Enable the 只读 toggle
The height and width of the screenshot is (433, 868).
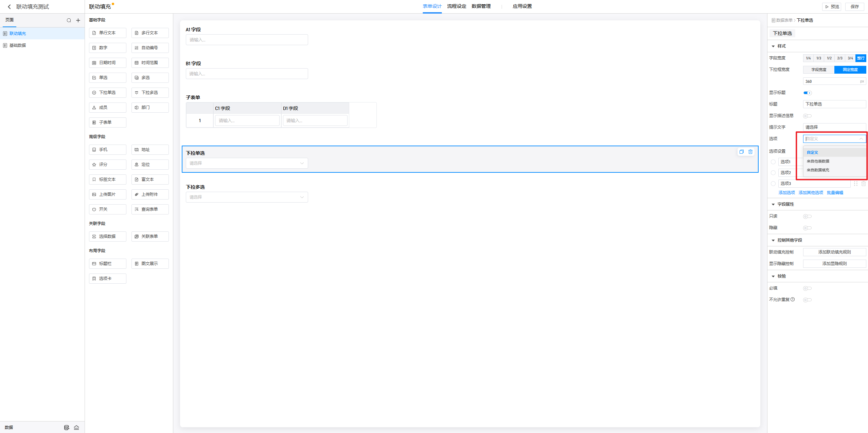click(807, 216)
